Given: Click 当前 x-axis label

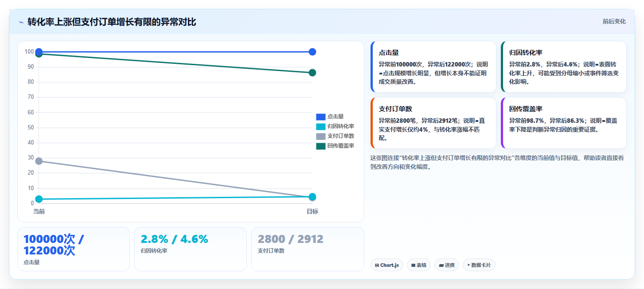Looking at the screenshot, I should 39,212.
